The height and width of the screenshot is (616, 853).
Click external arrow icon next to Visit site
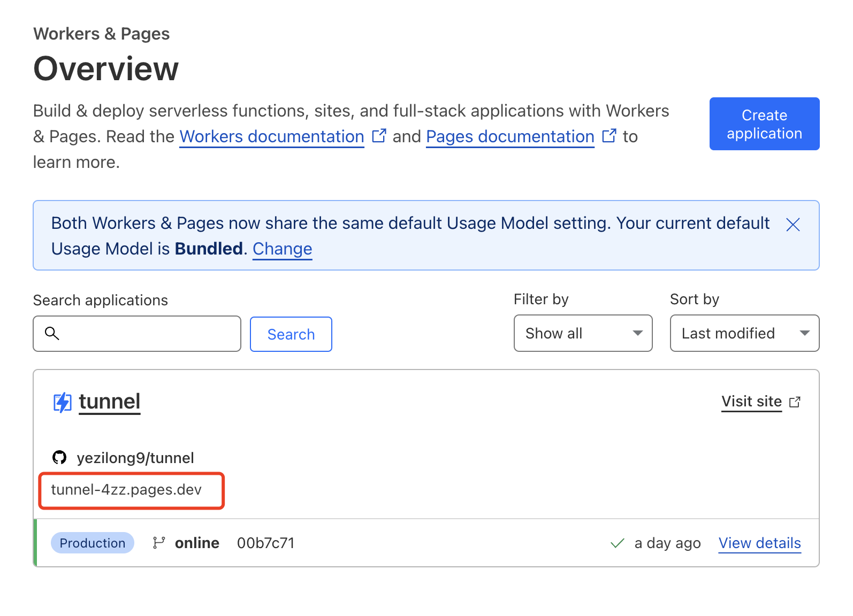pyautogui.click(x=795, y=402)
